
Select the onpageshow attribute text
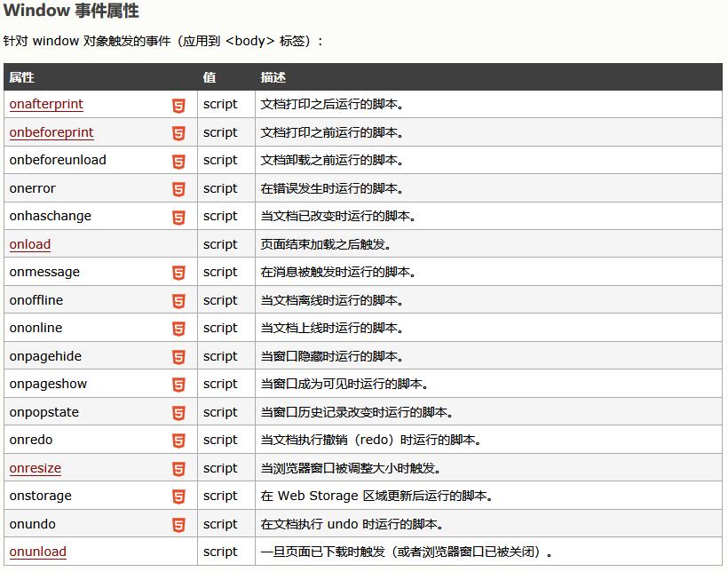coord(48,384)
